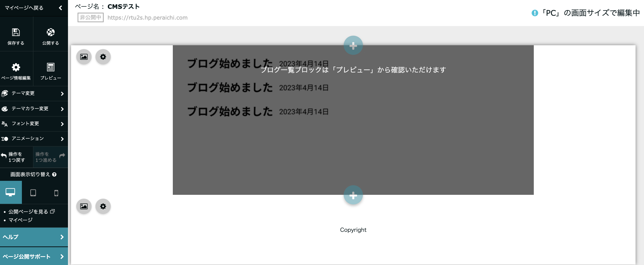This screenshot has width=644, height=265.
Task: Open the gear settings for the blog block
Action: (103, 57)
